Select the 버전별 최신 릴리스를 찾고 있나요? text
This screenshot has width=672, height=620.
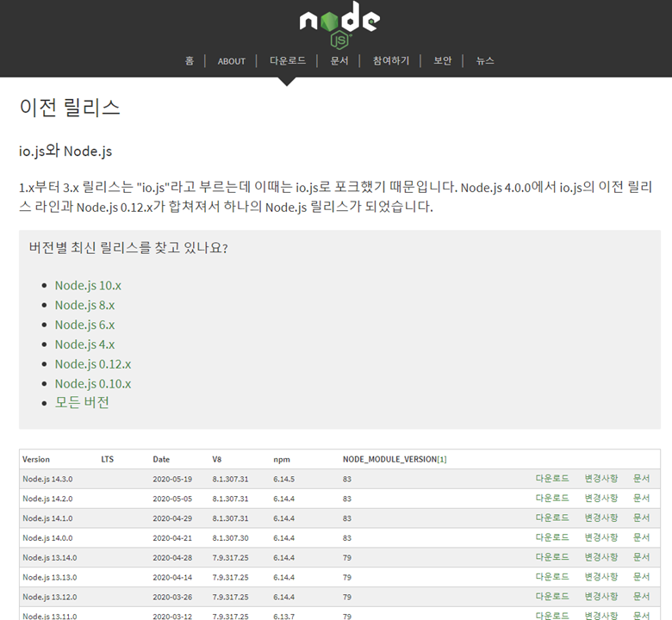(x=128, y=248)
